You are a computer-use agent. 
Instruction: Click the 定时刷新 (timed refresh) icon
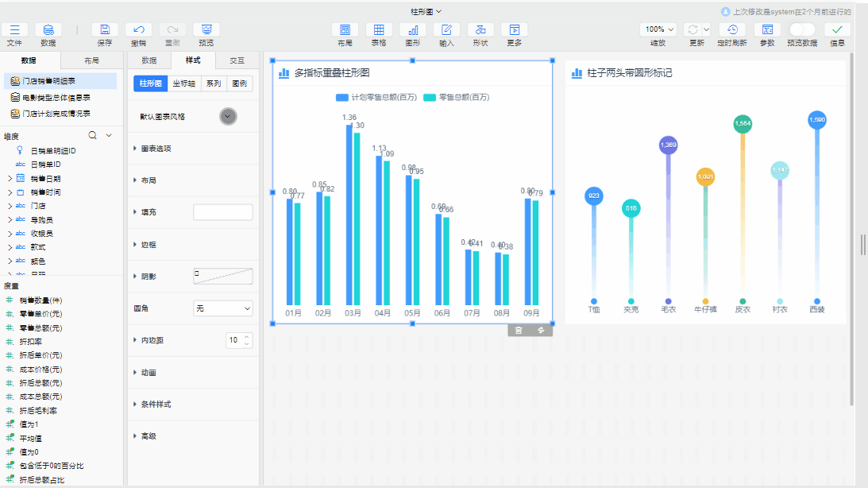(731, 29)
